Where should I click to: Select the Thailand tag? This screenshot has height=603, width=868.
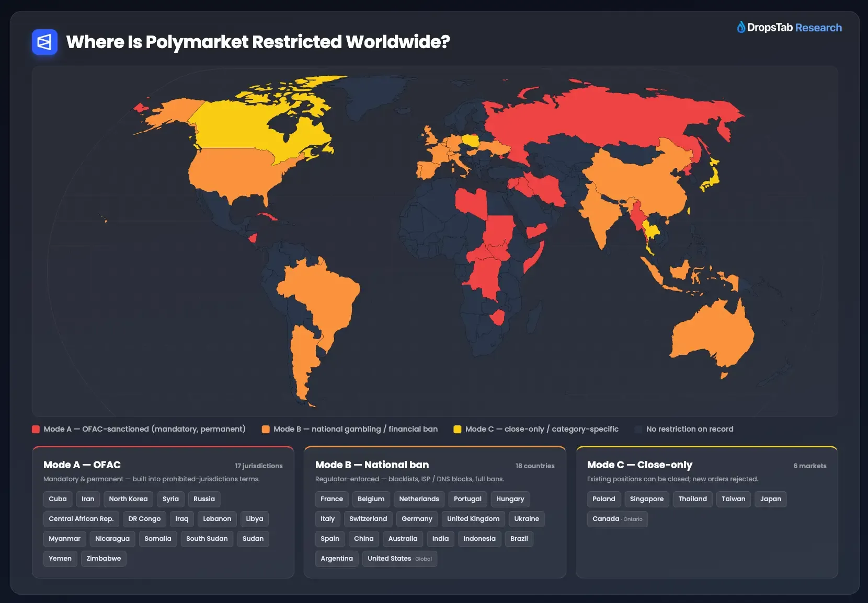coord(692,499)
